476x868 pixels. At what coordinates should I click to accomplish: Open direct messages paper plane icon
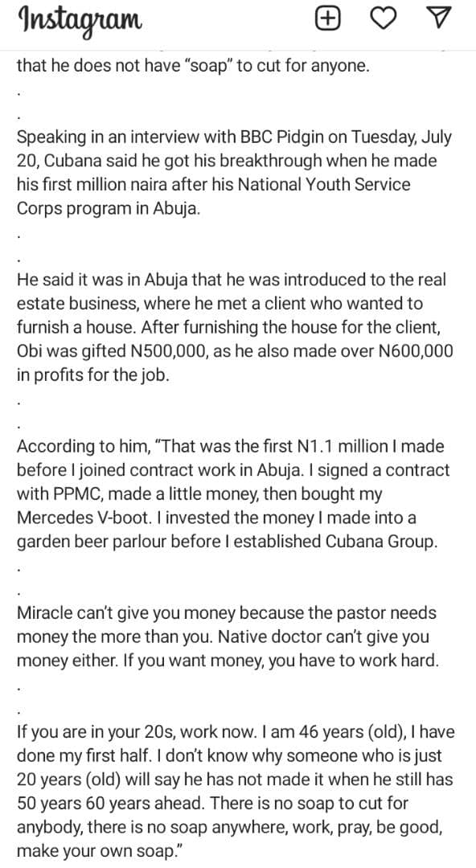point(439,18)
